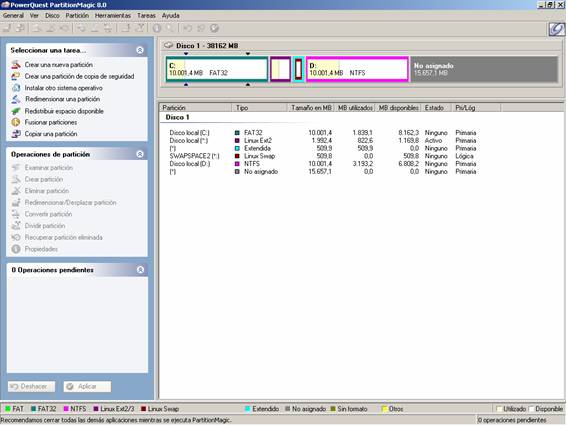Click the 'Redimensionar/Desplazar partición' icon
This screenshot has width=566, height=425.
tap(16, 203)
